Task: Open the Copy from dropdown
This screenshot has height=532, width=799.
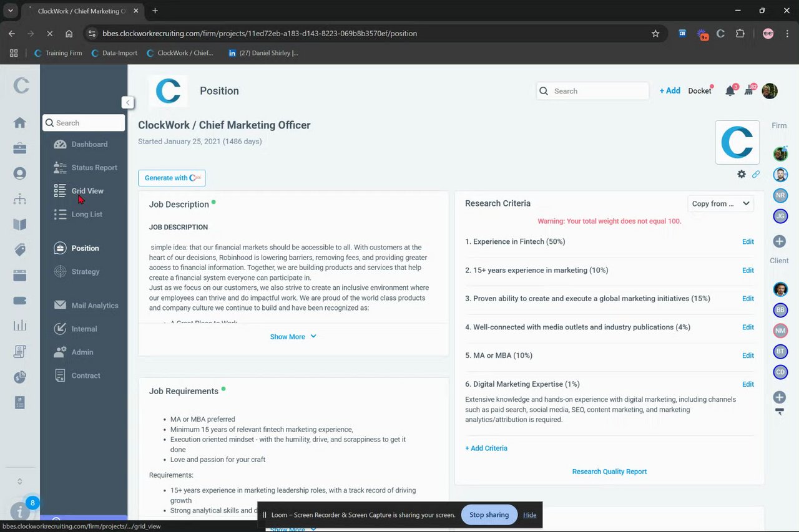Action: point(721,203)
